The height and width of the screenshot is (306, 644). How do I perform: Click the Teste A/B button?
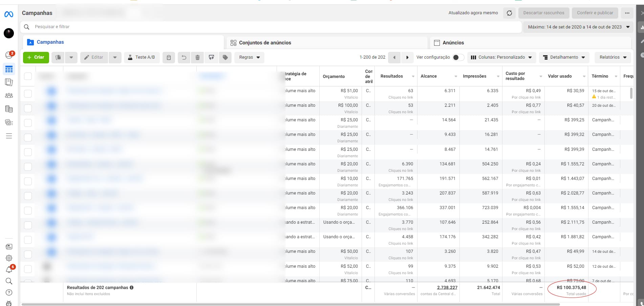click(x=142, y=57)
